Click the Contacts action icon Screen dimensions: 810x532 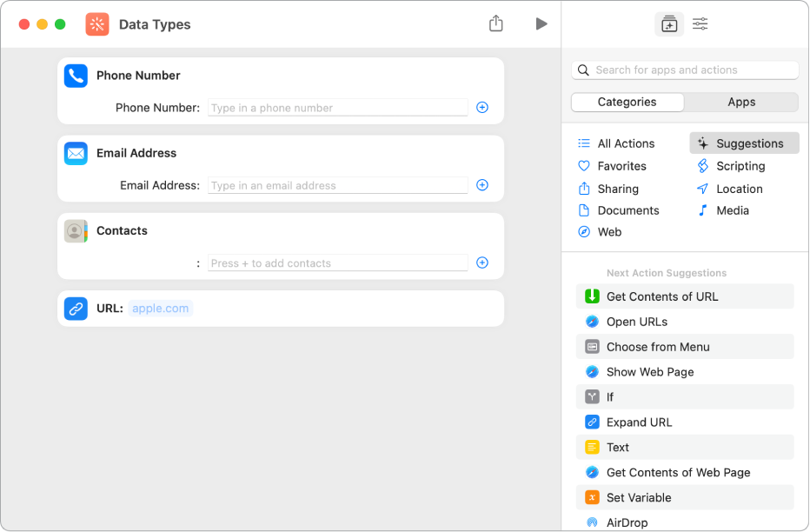point(76,231)
